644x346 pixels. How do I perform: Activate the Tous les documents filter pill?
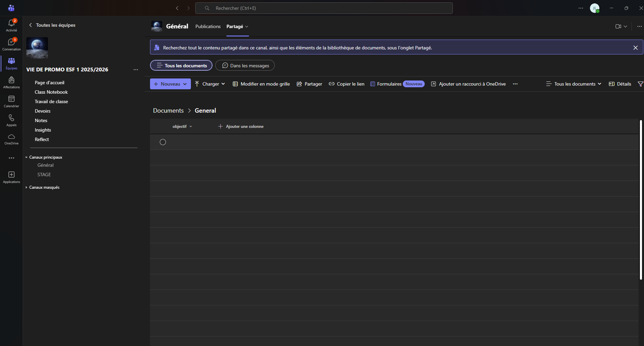181,66
